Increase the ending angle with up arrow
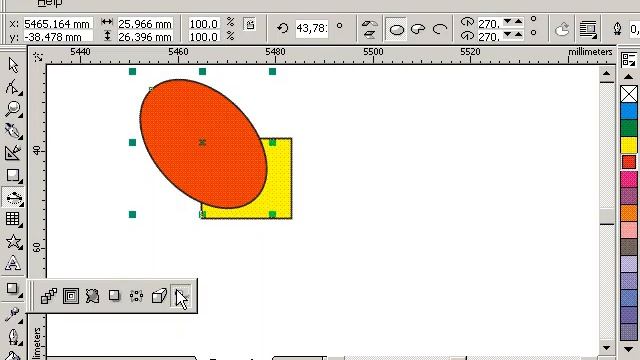 pyautogui.click(x=518, y=34)
